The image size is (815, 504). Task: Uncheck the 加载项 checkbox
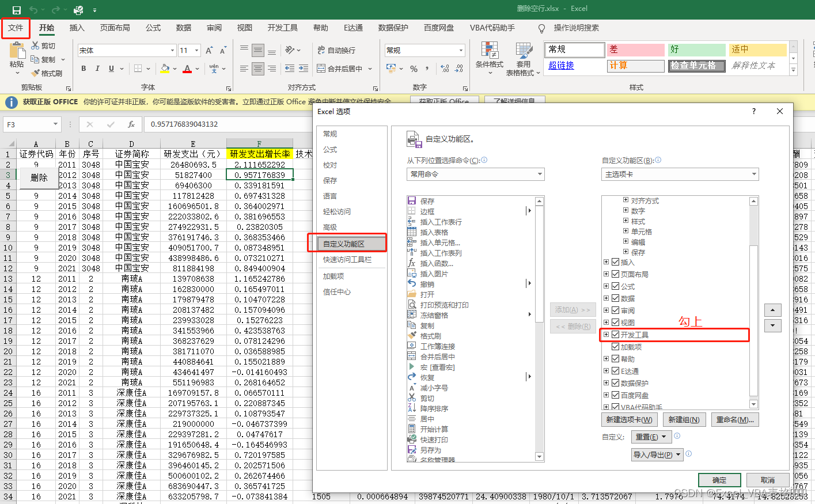point(615,346)
